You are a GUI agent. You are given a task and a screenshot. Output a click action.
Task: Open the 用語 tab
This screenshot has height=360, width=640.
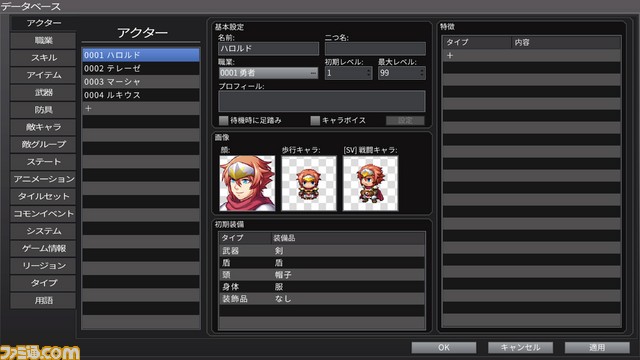pos(43,301)
